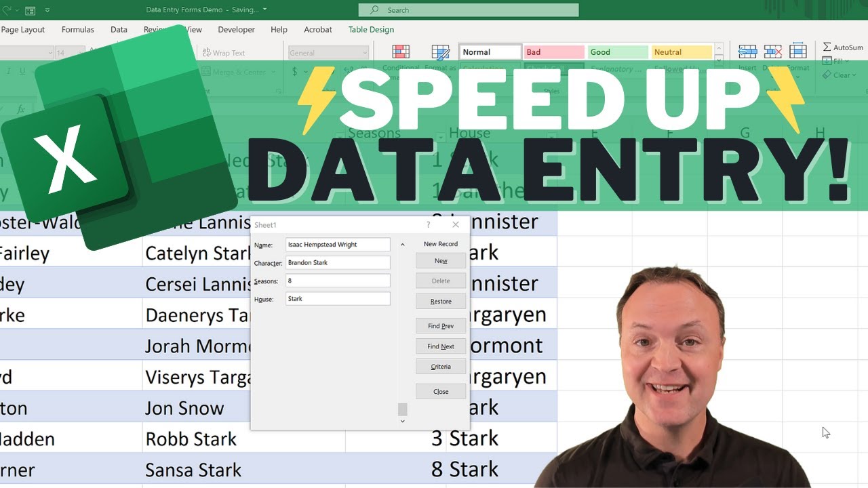868x488 pixels.
Task: Click the AutoSum sigma icon
Action: coord(827,47)
